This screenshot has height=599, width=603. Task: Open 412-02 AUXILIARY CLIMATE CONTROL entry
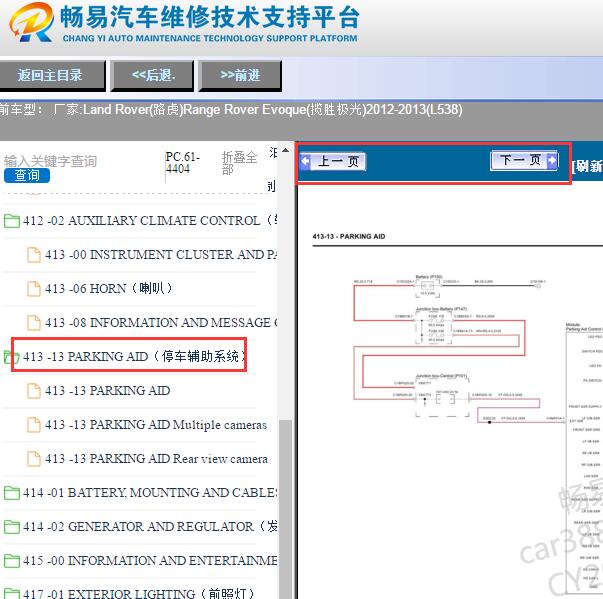coord(150,221)
